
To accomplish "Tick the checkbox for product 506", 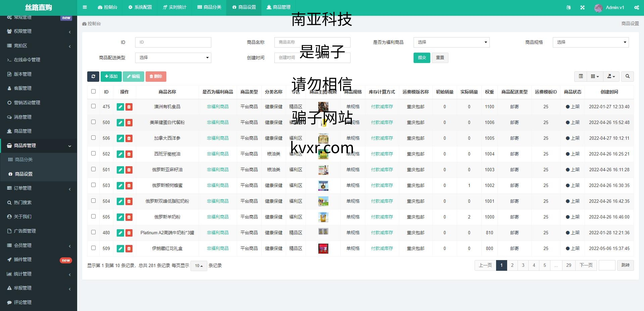I will pyautogui.click(x=93, y=137).
